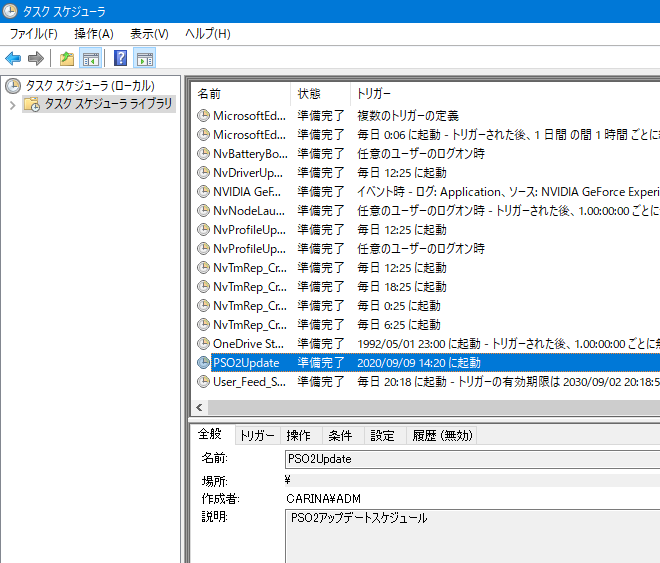Switch to the トリガー tab
660x563 pixels.
[x=257, y=436]
